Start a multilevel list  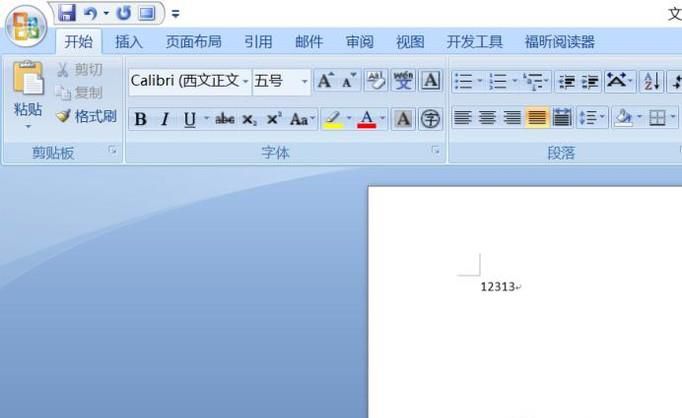tap(535, 81)
